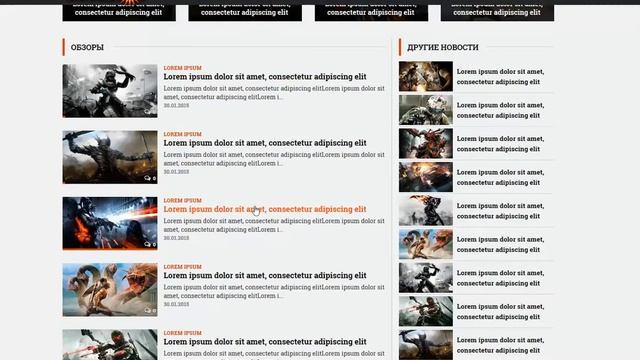Open sepia warriors battle thumbnail in Другие новости

click(426, 76)
